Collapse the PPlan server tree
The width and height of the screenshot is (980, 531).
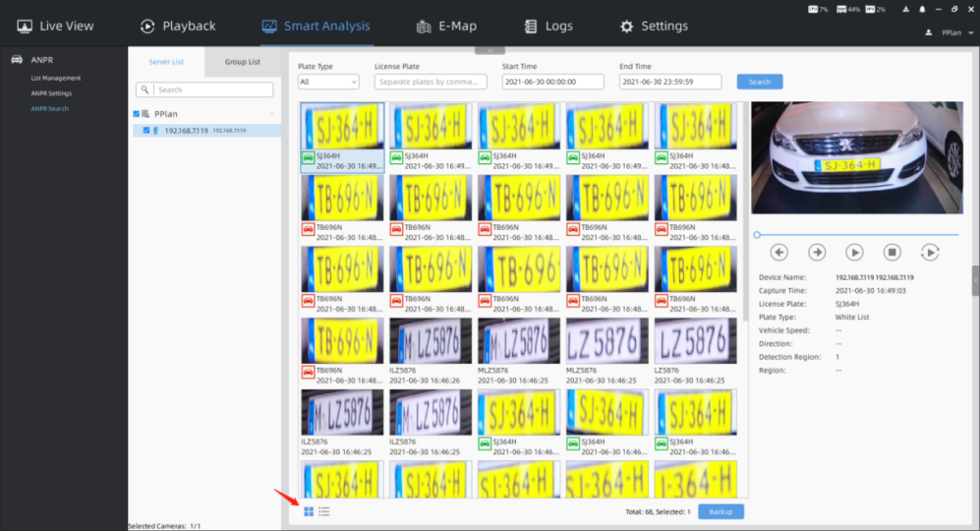tap(272, 114)
